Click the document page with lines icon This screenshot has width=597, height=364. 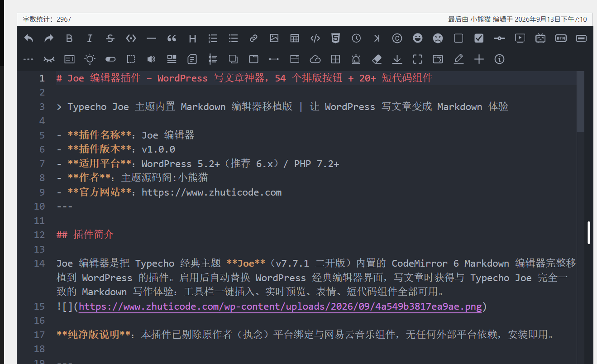(x=192, y=59)
